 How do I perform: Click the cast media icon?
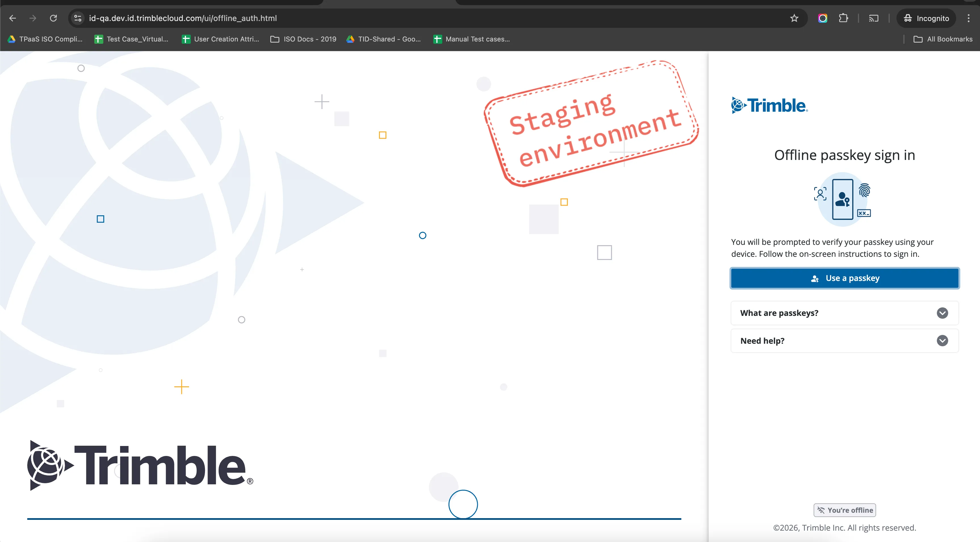(x=874, y=18)
